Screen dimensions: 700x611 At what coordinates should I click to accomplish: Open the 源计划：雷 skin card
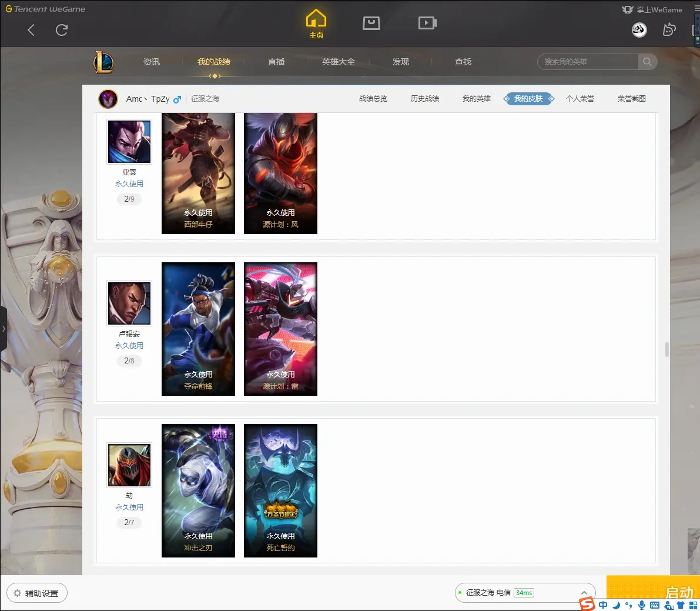click(280, 329)
